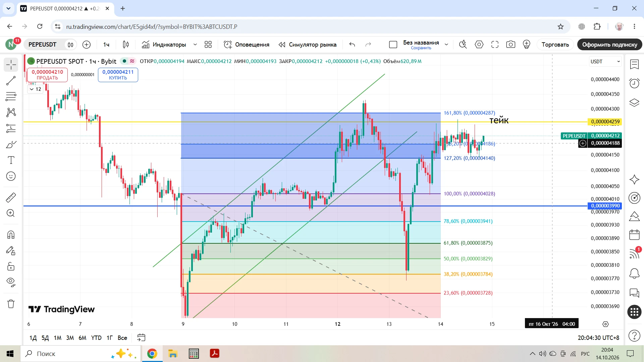
Task: Open chart settings hexagon icon
Action: (x=479, y=45)
